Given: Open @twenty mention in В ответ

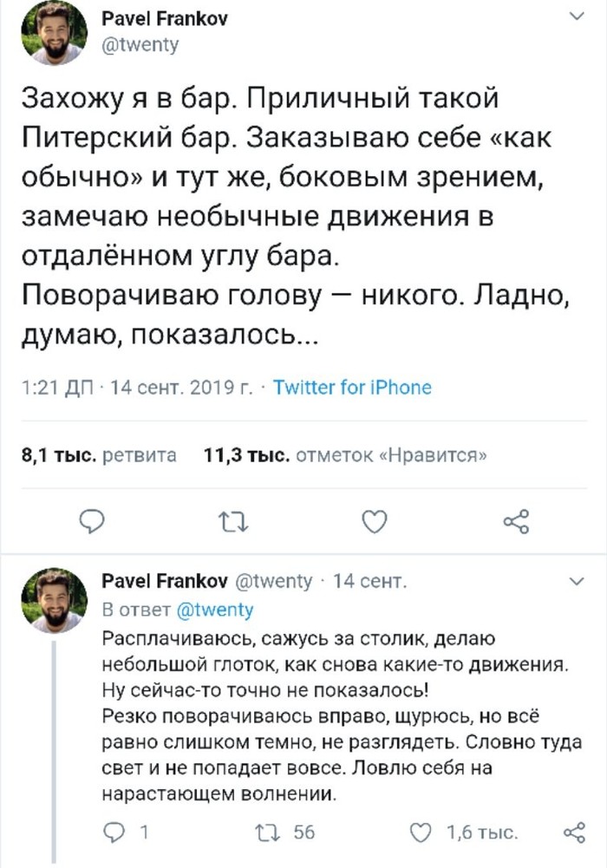Looking at the screenshot, I should coord(215,610).
